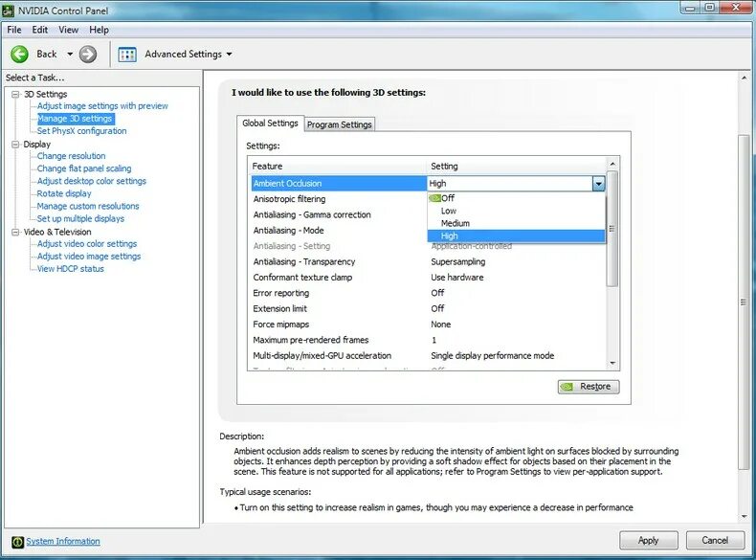Screen dimensions: 756x560
Task: Open Rotate display task
Action: (x=64, y=193)
